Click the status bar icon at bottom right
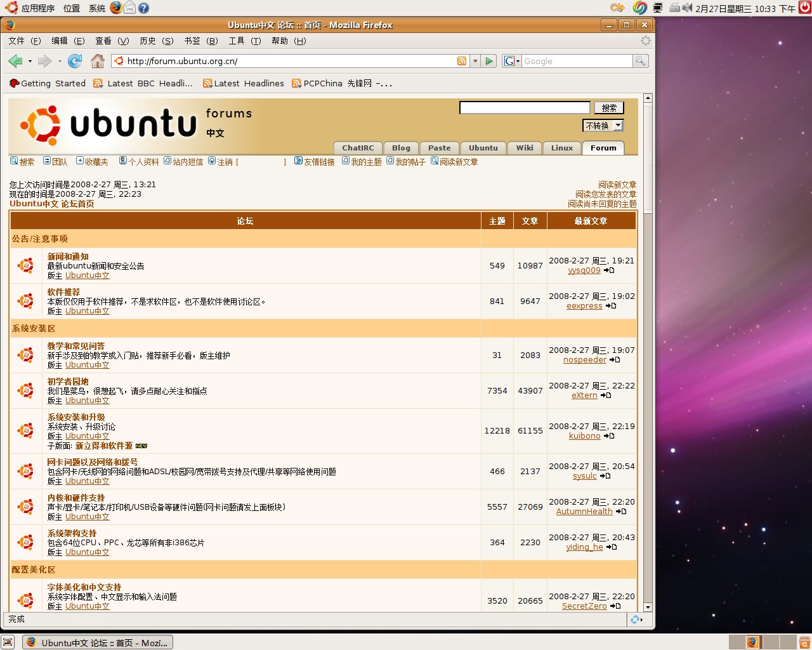Screen dimensions: 812x650 635,620
